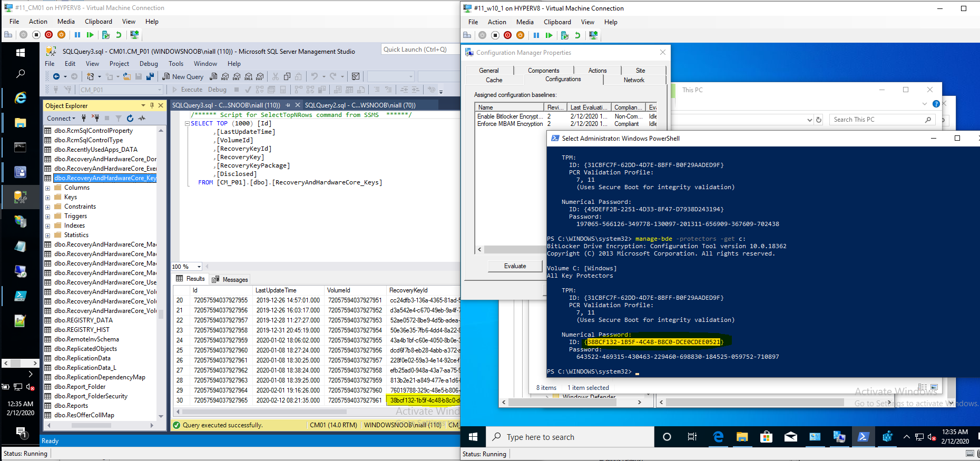Viewport: 980px width, 461px height.
Task: Select Enable Bitlocker Encrypt... baseline row
Action: click(566, 116)
